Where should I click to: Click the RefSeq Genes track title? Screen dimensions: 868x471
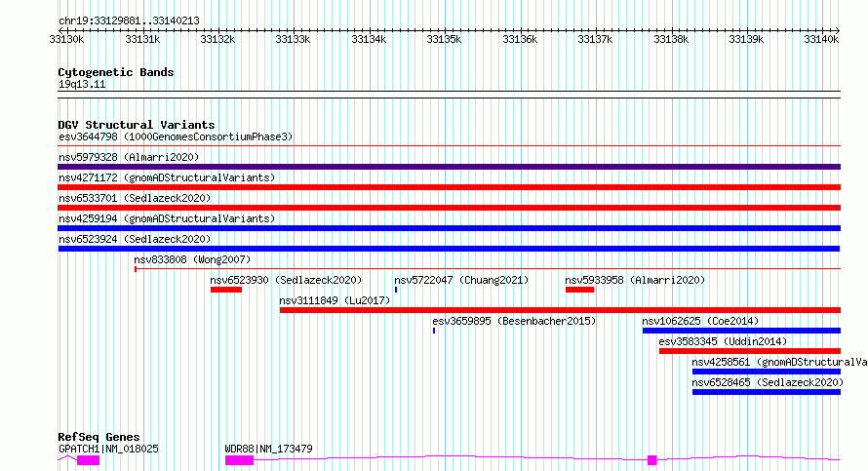(x=99, y=437)
